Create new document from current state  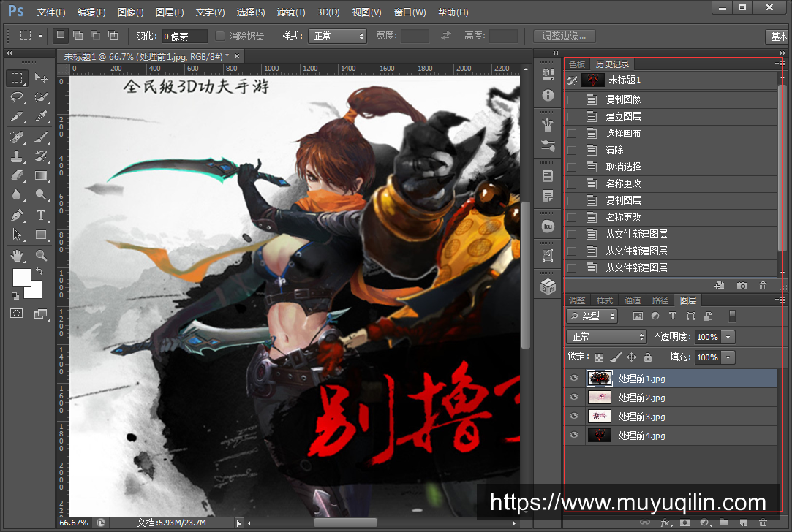coord(720,286)
